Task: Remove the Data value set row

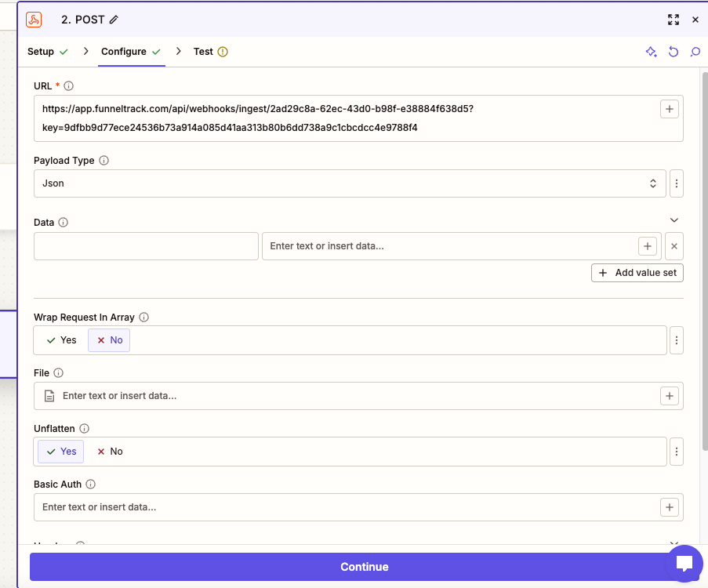Action: pyautogui.click(x=674, y=246)
